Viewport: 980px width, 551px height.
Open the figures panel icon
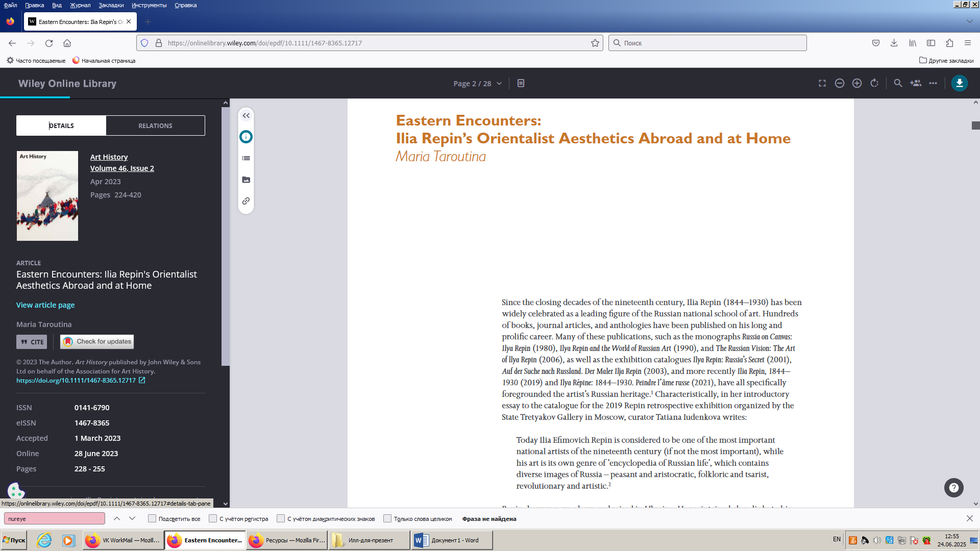(246, 180)
